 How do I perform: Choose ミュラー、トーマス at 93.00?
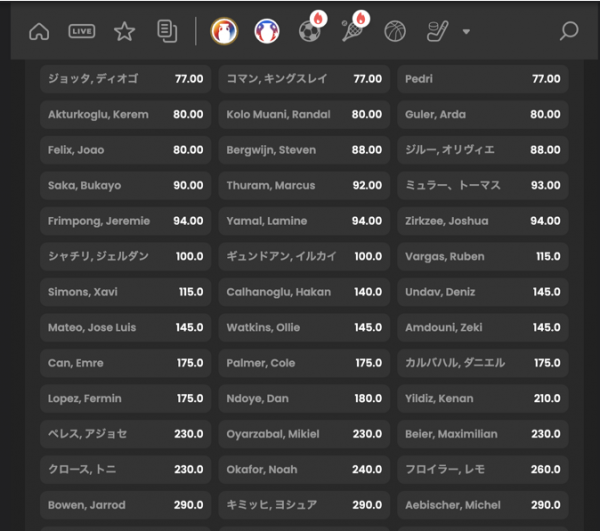483,186
